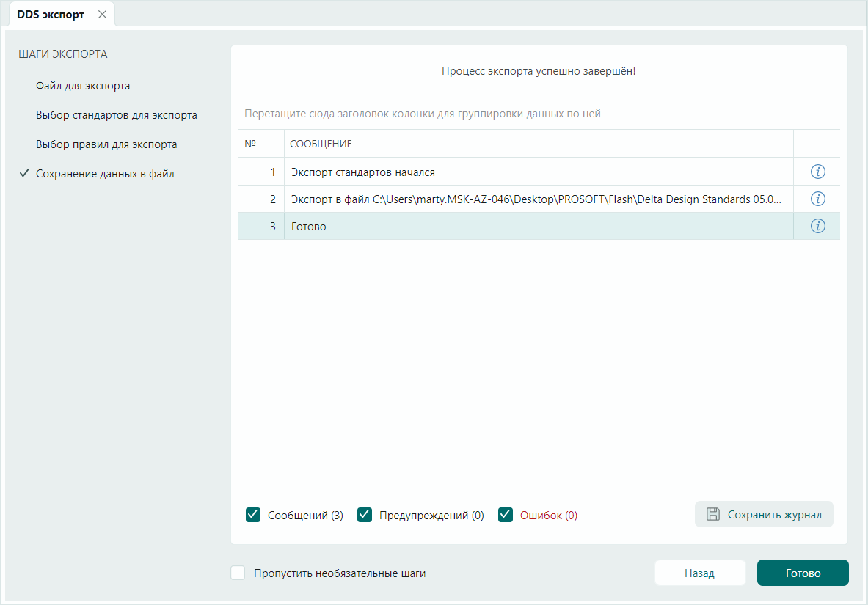The image size is (868, 605).
Task: Close the 'DDS экспорт' tab with X
Action: (102, 15)
